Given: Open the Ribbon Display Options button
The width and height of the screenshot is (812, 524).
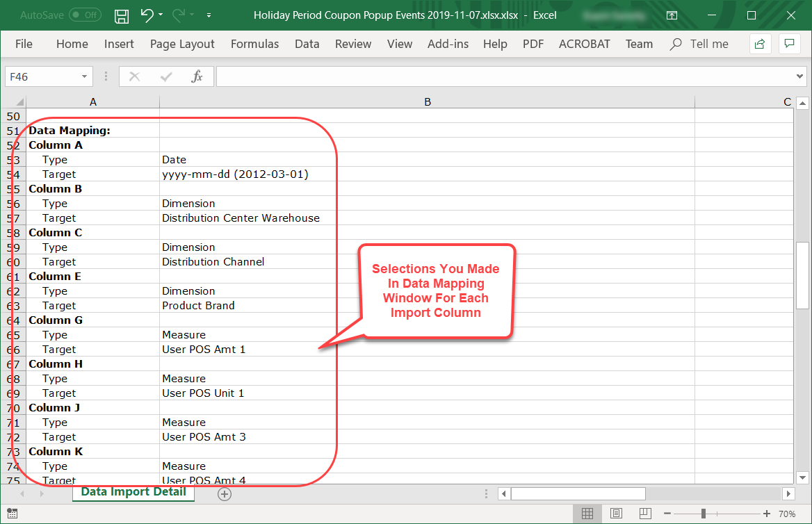Looking at the screenshot, I should point(671,15).
